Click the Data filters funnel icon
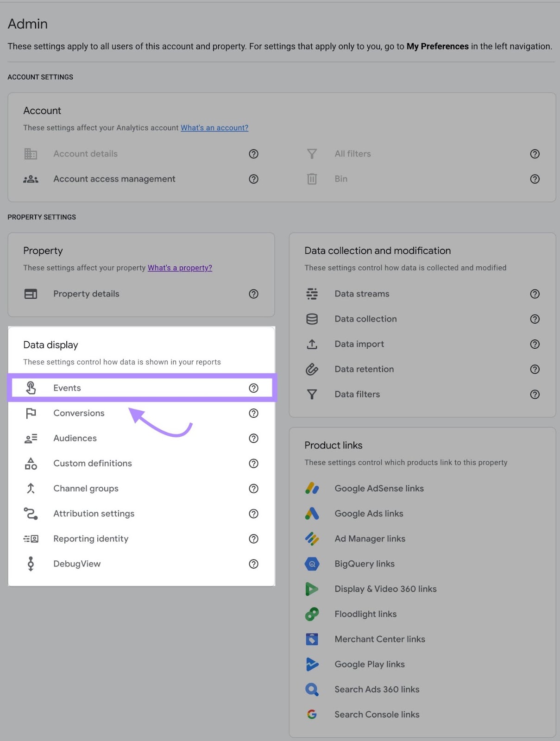Viewport: 560px width, 741px height. [312, 394]
